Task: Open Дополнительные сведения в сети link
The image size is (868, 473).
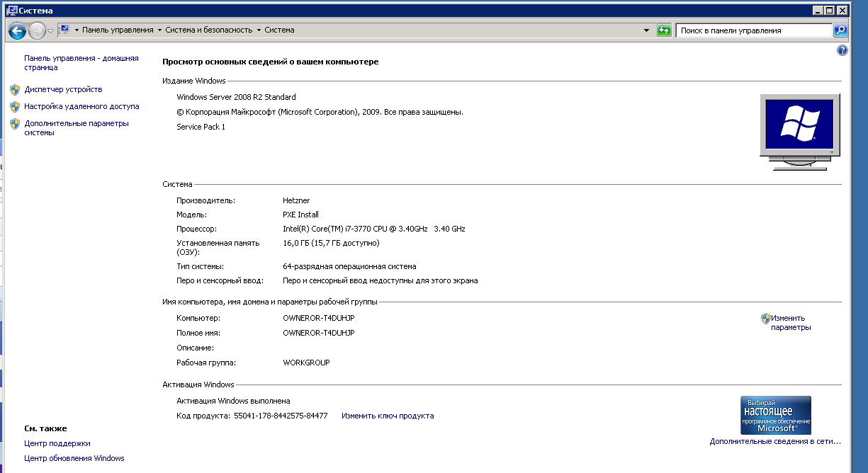Action: click(775, 441)
